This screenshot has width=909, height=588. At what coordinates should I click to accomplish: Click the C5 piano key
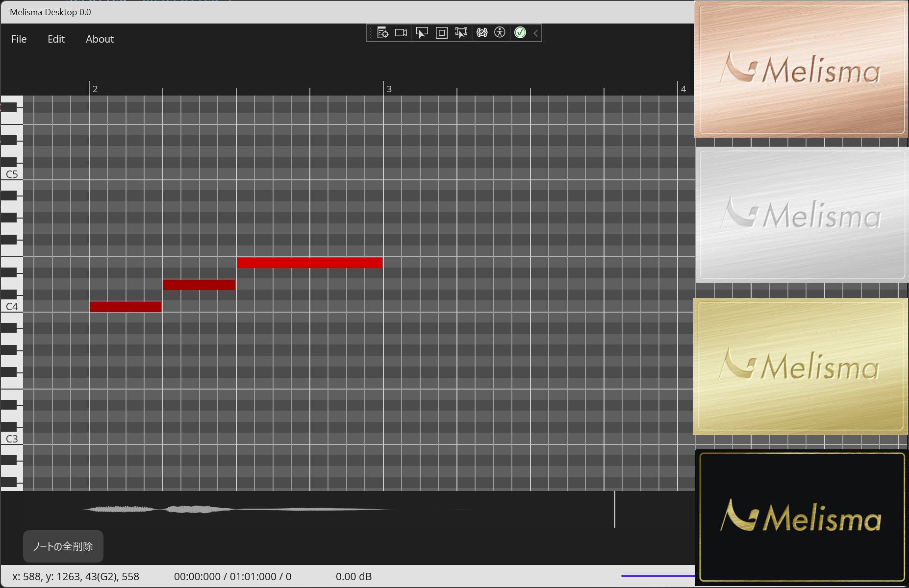(x=12, y=174)
